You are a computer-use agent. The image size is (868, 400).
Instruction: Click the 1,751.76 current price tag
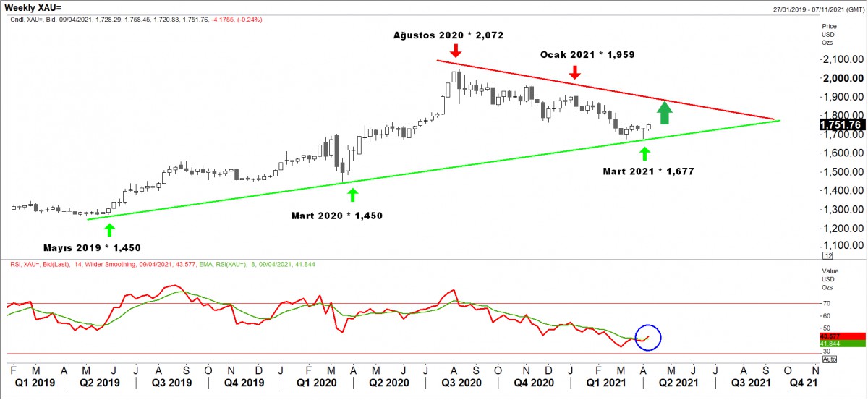pos(841,125)
